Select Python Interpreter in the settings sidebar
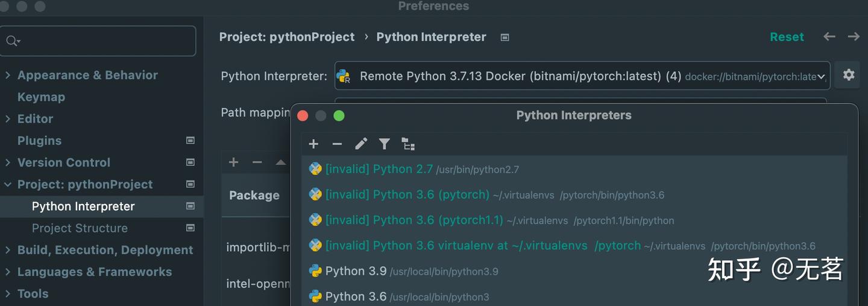The height and width of the screenshot is (306, 868). pos(83,206)
